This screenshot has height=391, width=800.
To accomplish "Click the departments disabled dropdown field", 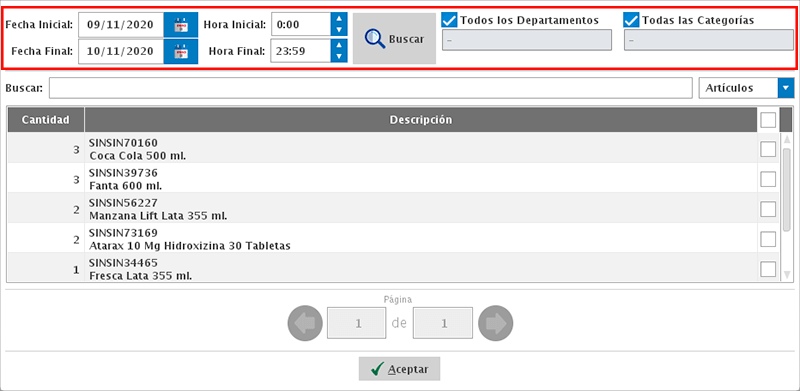I will click(x=527, y=40).
